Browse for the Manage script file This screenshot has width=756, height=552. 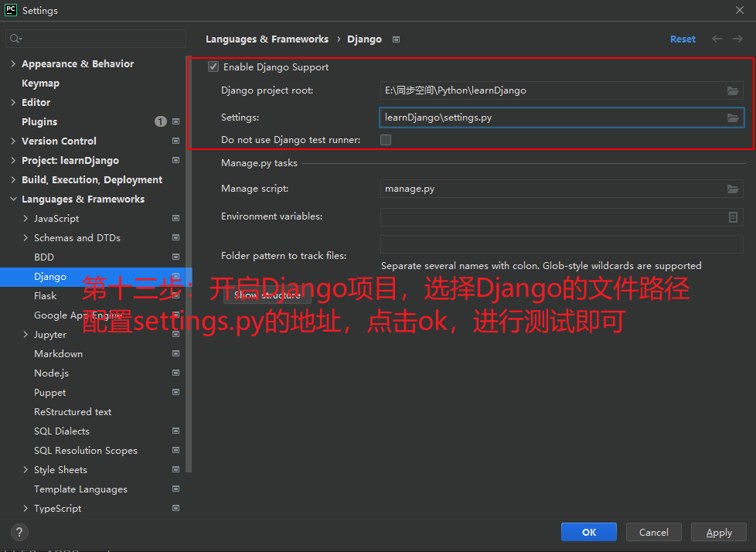(732, 189)
